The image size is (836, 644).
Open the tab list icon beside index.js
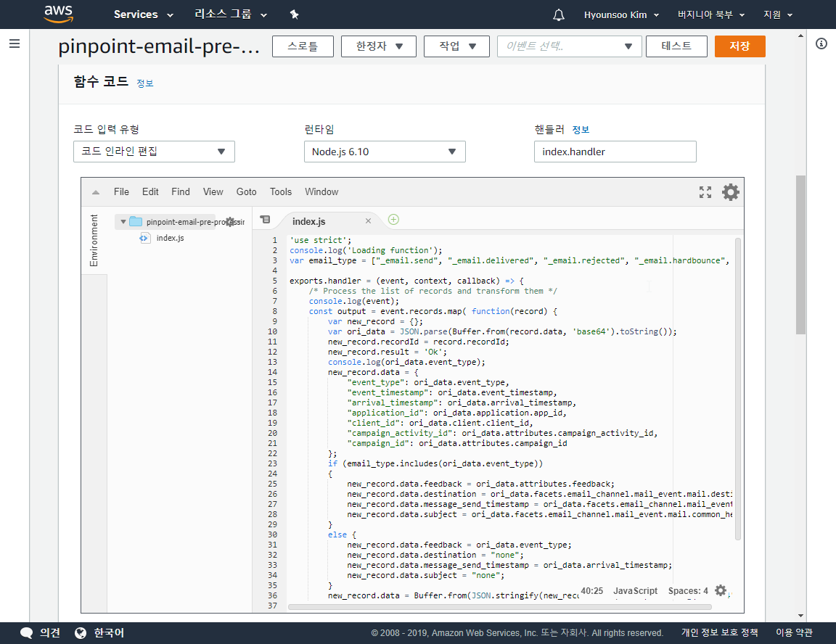click(265, 220)
